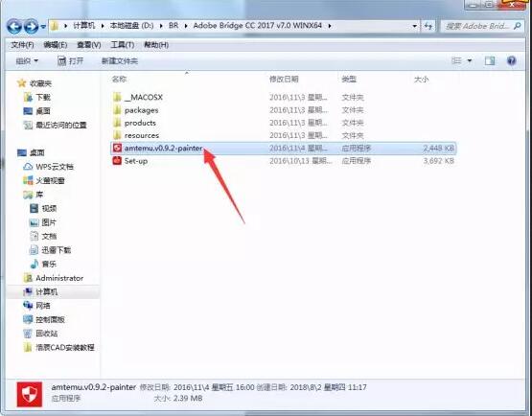
Task: Select the Set-up application icon
Action: pyautogui.click(x=117, y=160)
